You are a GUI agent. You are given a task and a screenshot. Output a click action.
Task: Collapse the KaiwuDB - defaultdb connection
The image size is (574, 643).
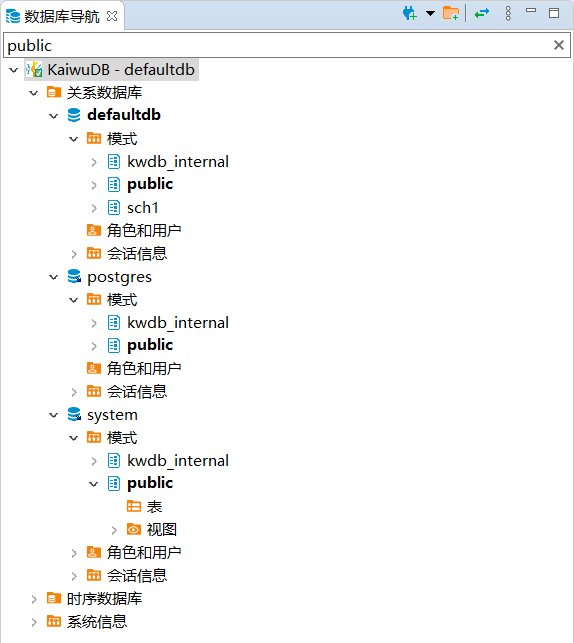[14, 70]
